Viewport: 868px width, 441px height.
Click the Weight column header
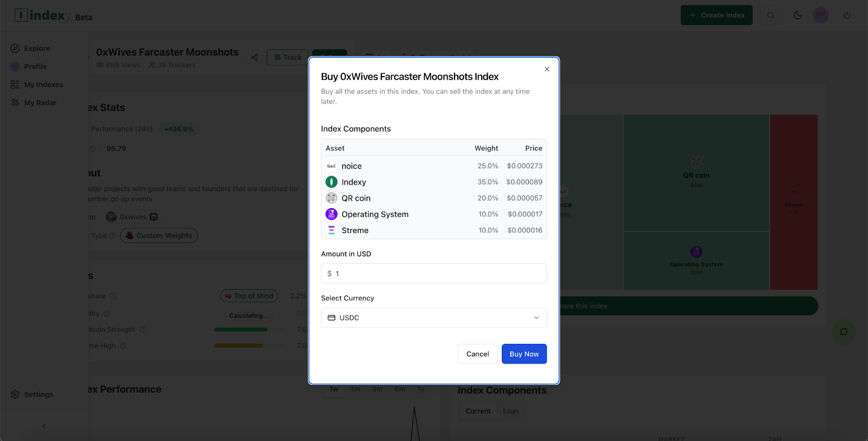(486, 148)
